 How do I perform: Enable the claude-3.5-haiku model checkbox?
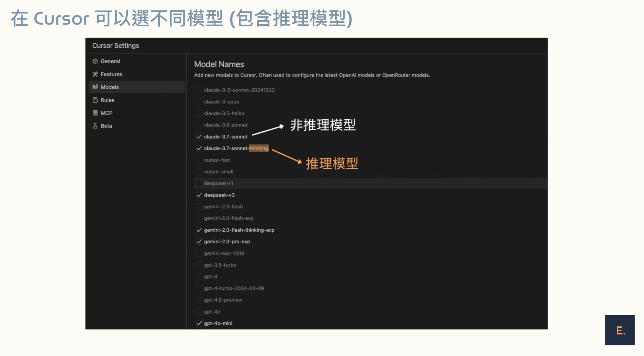pyautogui.click(x=199, y=113)
